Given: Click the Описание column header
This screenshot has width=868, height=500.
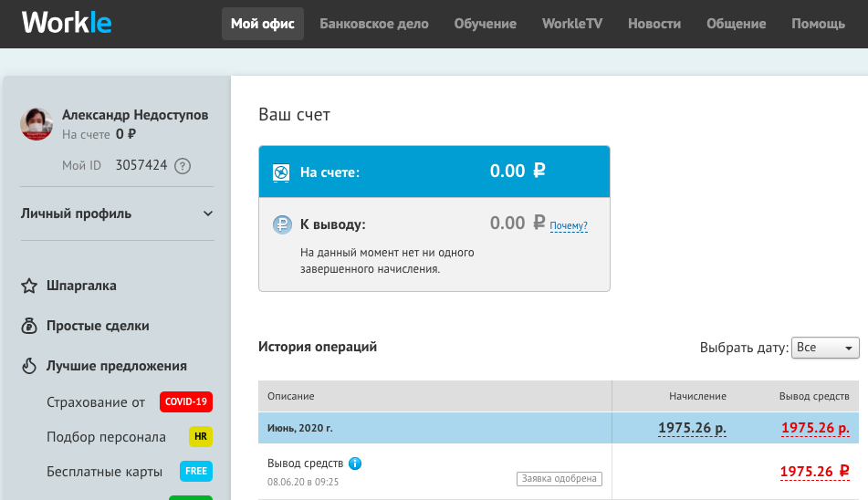Looking at the screenshot, I should point(290,396).
